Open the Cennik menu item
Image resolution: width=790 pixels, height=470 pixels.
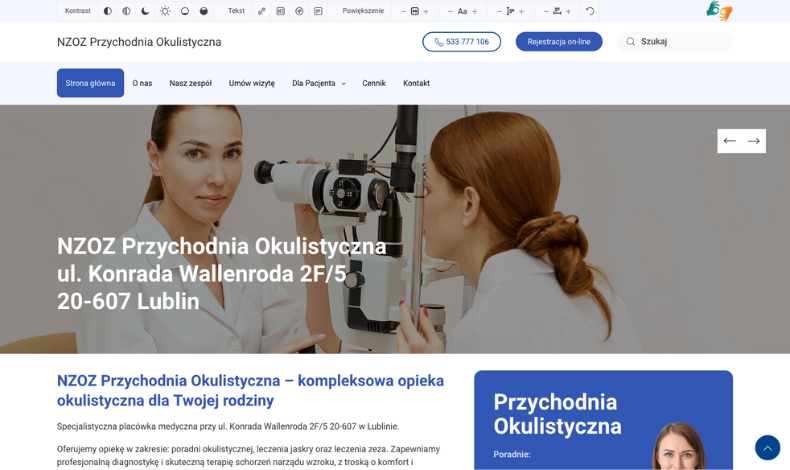point(374,83)
